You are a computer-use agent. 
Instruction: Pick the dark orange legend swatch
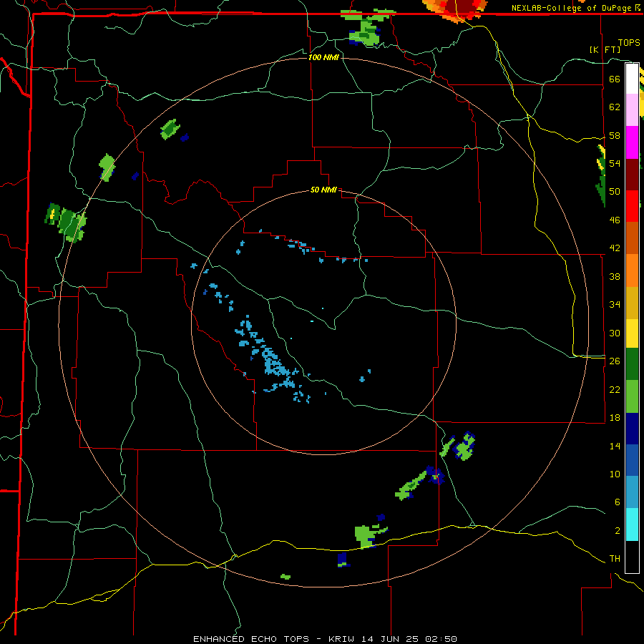click(x=632, y=238)
